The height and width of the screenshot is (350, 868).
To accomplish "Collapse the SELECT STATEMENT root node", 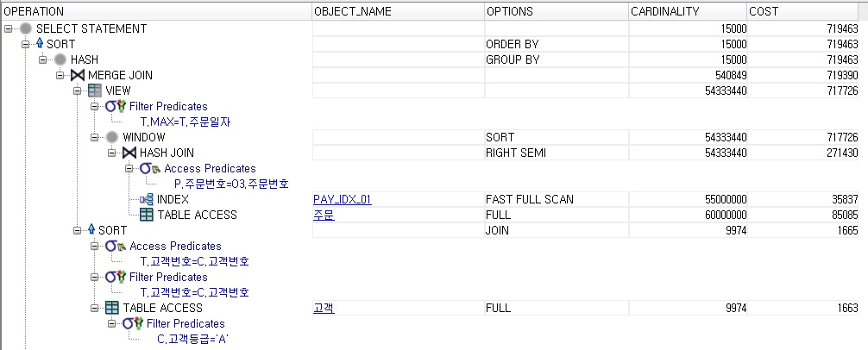I will click(x=8, y=28).
